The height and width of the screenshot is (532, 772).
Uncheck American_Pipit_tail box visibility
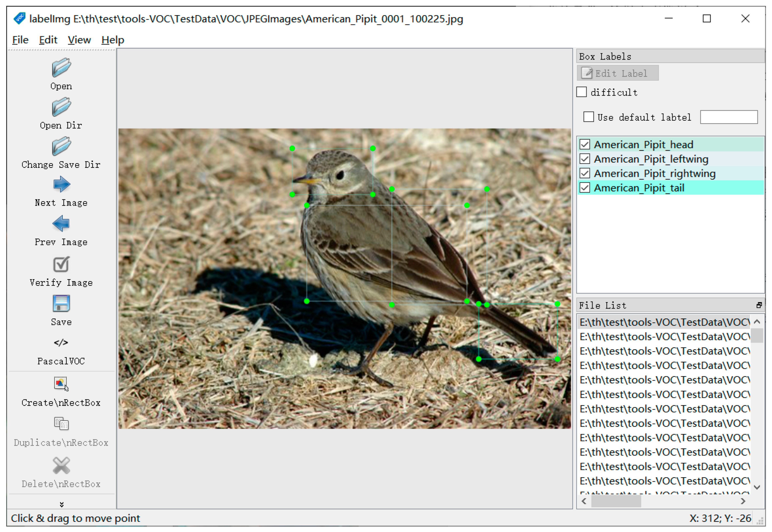click(585, 188)
